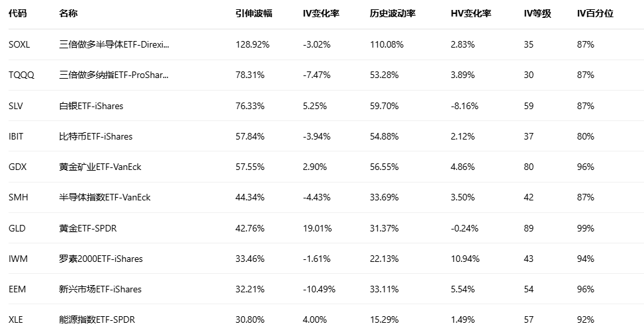Sort table by 历史波动率 header
644x336 pixels.
(x=392, y=13)
